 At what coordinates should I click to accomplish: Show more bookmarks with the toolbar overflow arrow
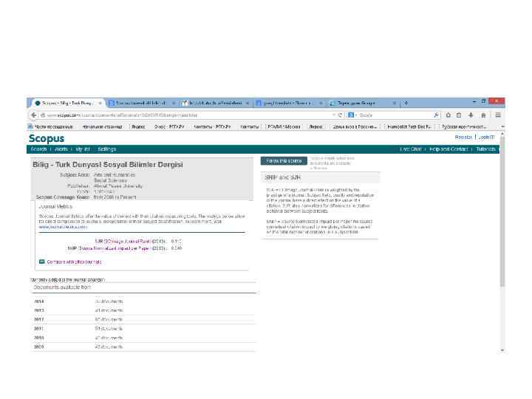click(x=502, y=126)
